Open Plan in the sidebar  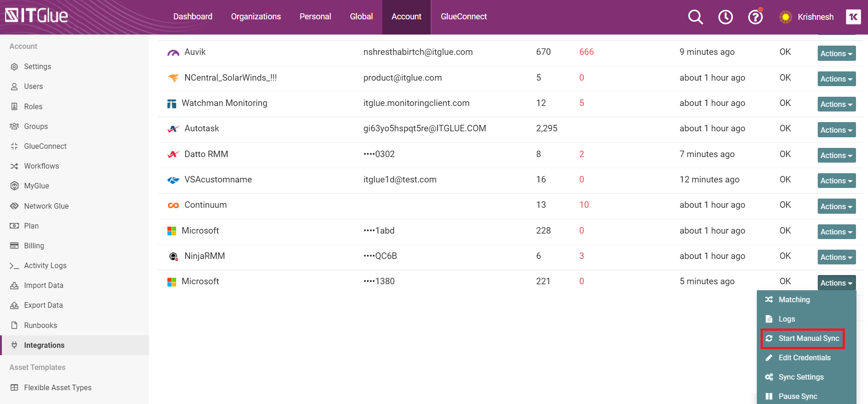31,226
